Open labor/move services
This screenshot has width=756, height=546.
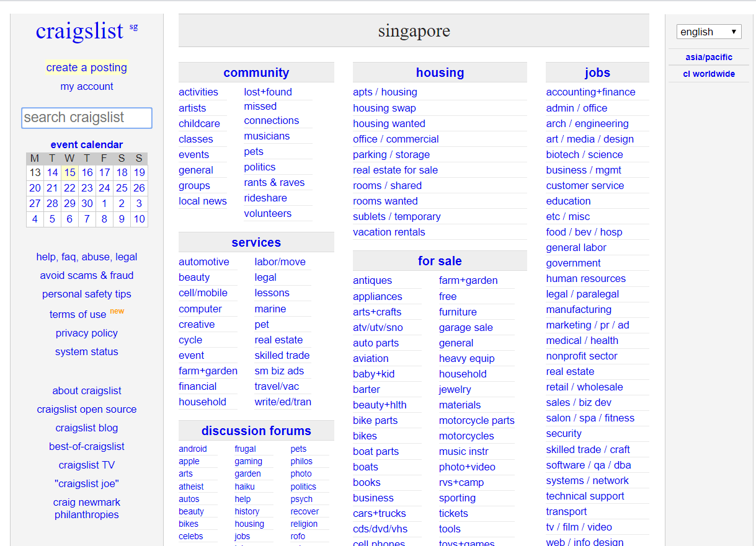tap(280, 262)
